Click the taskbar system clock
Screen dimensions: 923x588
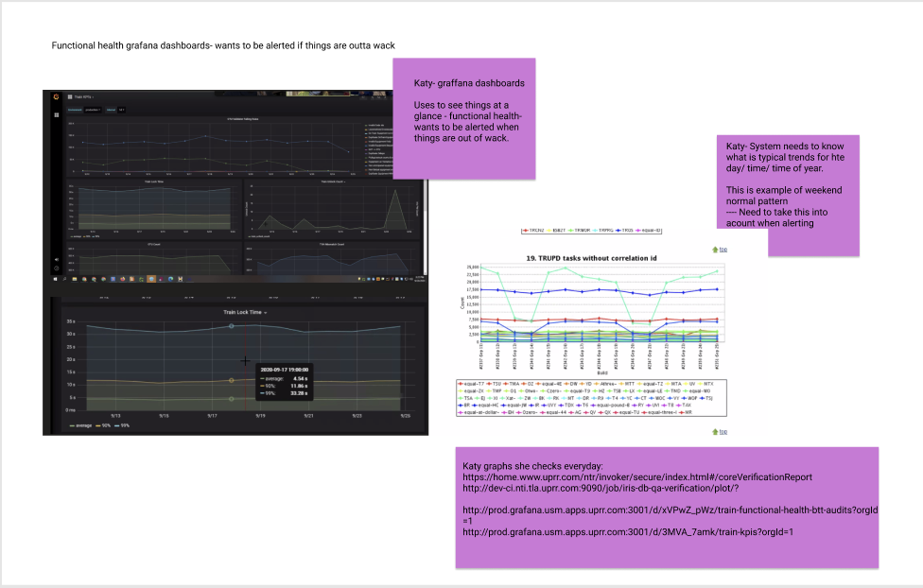(420, 279)
